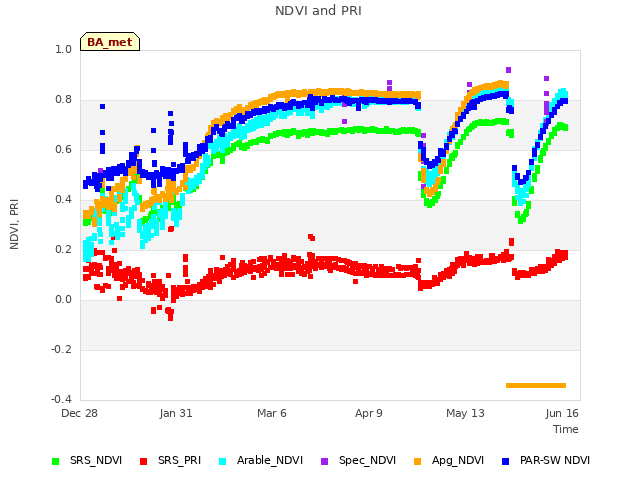Click the May 13 x-axis tick label

pyautogui.click(x=465, y=413)
